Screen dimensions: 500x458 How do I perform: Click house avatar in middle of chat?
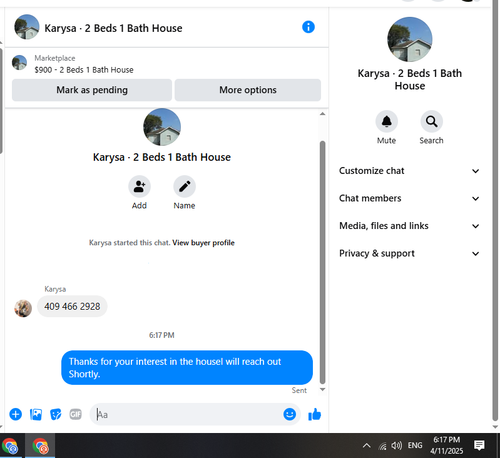[x=162, y=127]
